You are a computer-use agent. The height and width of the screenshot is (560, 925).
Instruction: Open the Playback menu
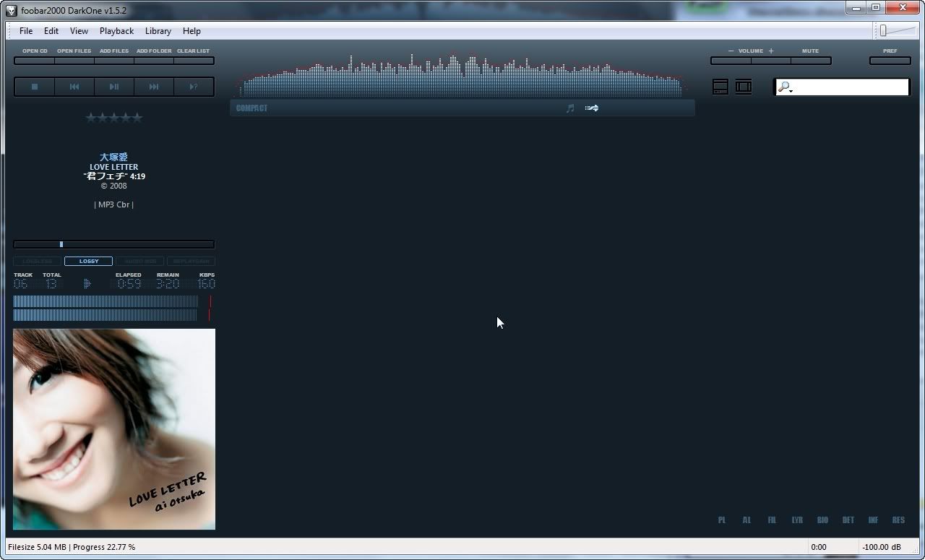tap(116, 31)
